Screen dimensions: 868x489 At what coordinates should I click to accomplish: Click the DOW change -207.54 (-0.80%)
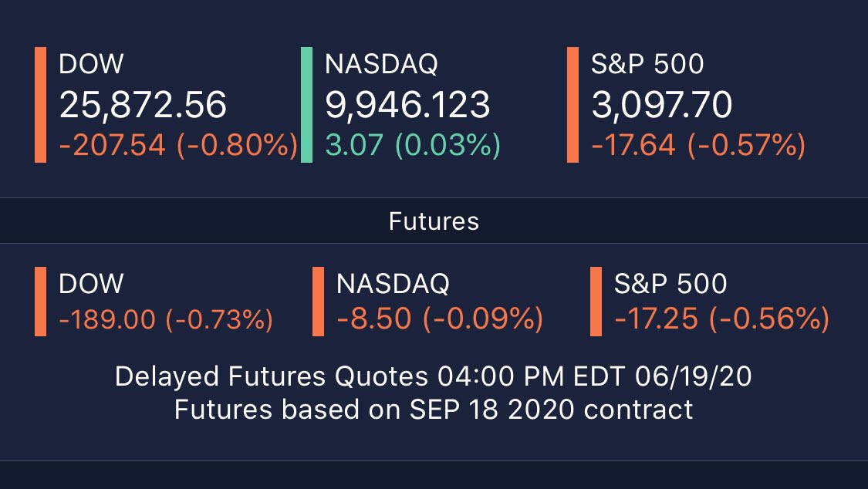178,145
